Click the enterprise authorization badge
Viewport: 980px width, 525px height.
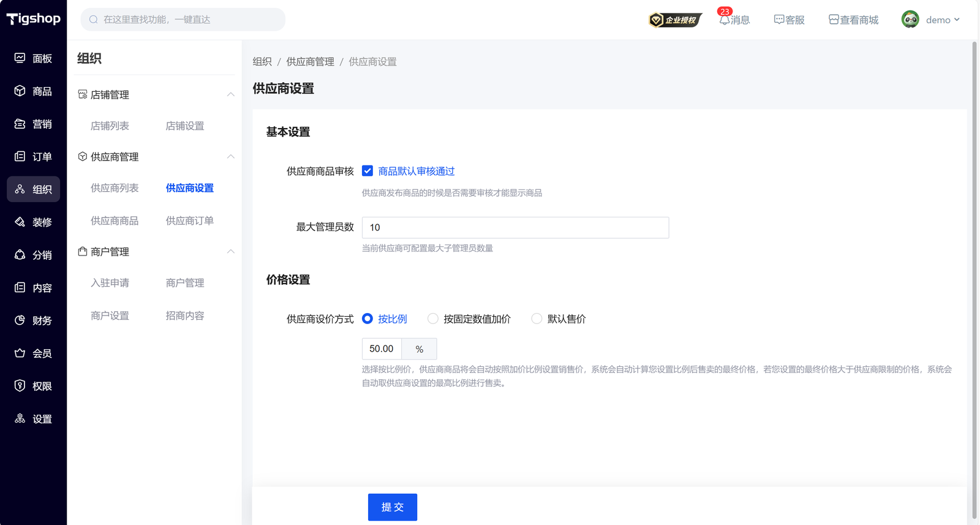[674, 20]
